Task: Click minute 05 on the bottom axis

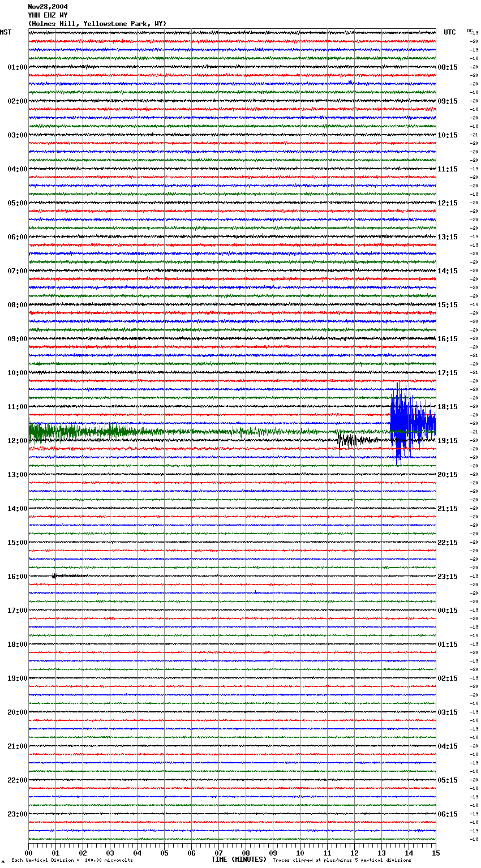Action: [164, 853]
